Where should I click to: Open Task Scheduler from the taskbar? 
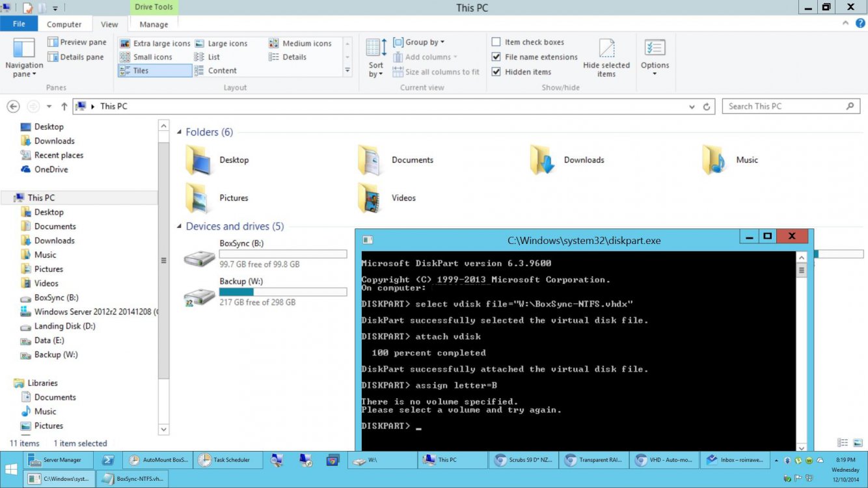click(228, 460)
